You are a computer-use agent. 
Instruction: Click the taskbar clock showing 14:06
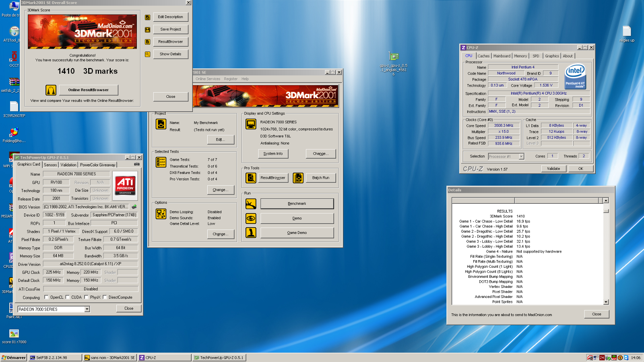(636, 358)
